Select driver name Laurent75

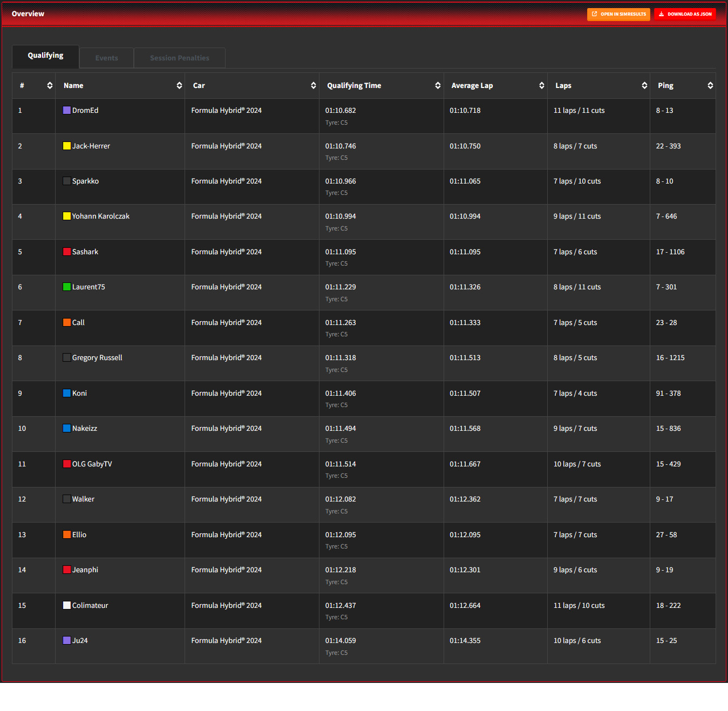pyautogui.click(x=89, y=287)
